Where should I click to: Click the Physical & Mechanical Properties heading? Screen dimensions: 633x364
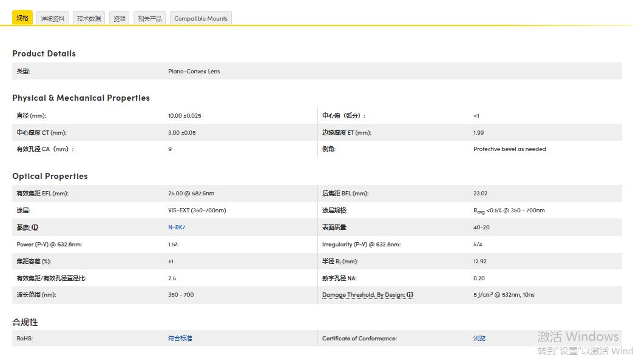pyautogui.click(x=81, y=98)
